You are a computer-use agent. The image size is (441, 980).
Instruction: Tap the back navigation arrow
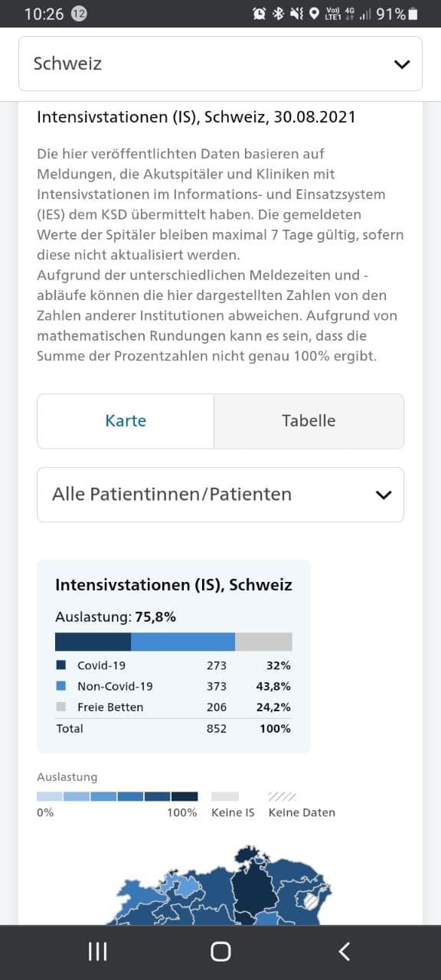344,950
